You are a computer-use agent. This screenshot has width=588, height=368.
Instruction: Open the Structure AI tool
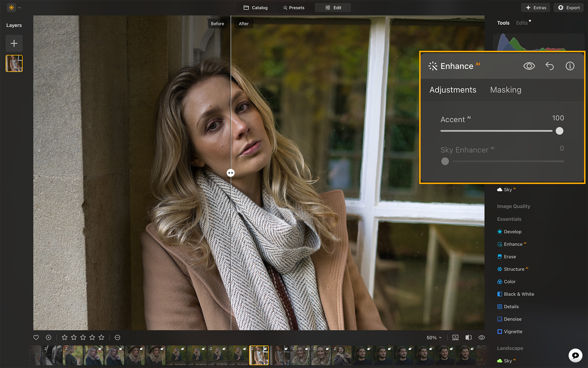coord(513,269)
